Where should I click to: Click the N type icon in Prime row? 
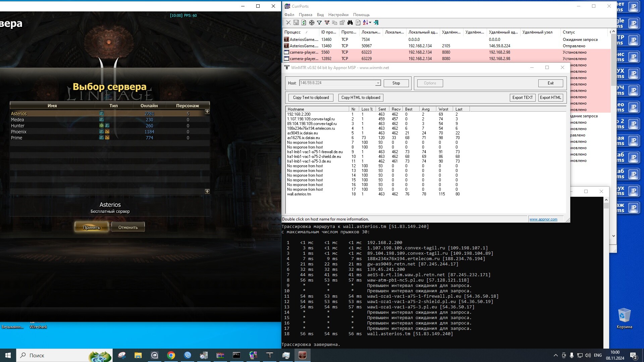click(x=107, y=138)
